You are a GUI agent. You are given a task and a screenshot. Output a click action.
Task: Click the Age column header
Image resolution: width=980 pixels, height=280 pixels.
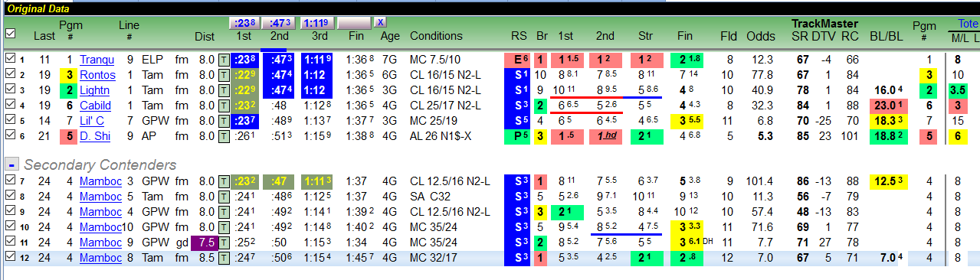point(389,36)
